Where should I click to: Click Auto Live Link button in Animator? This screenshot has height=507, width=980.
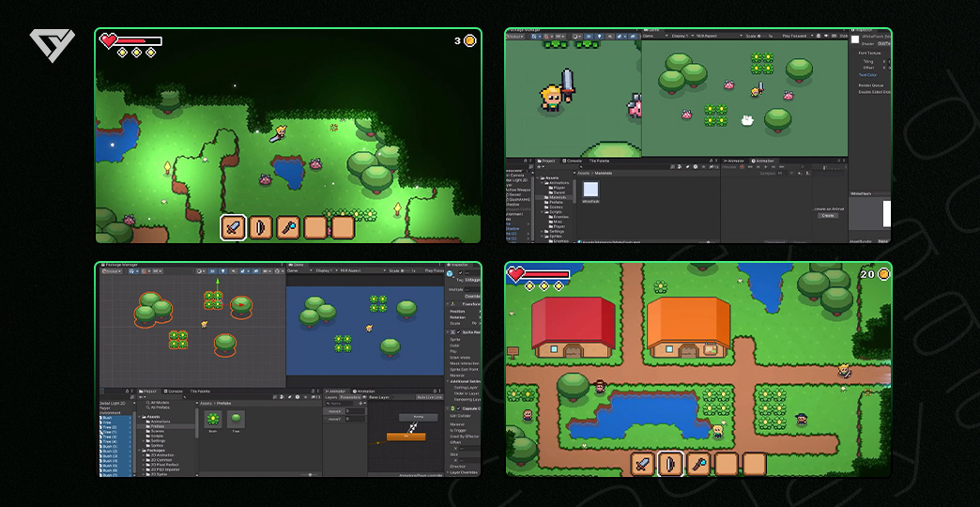pos(429,397)
